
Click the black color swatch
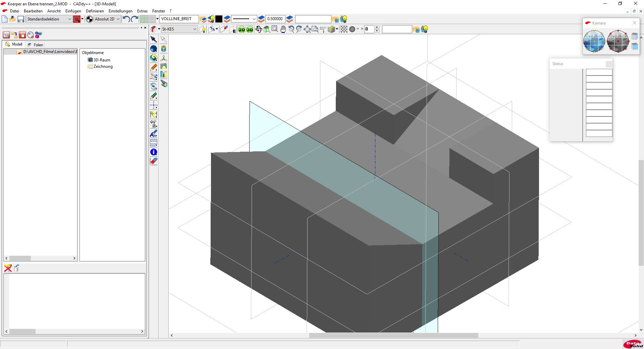click(x=219, y=19)
